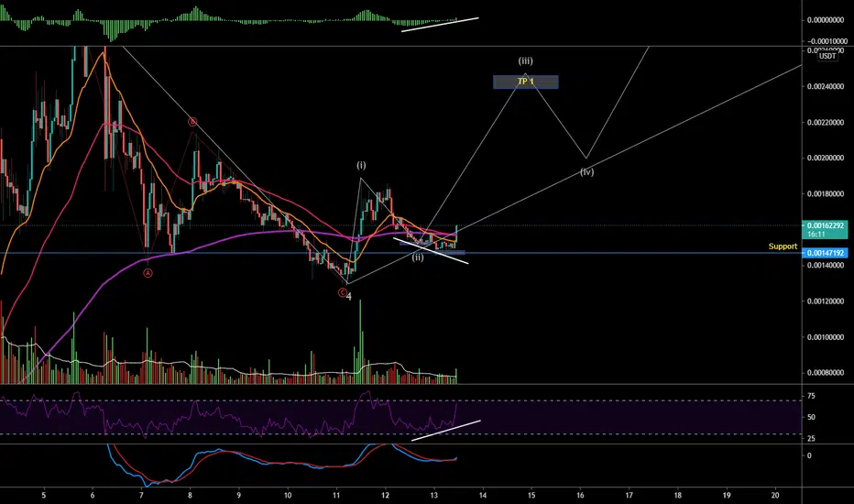Click the yellow Support label
Image resolution: width=854 pixels, height=504 pixels.
[x=783, y=247]
